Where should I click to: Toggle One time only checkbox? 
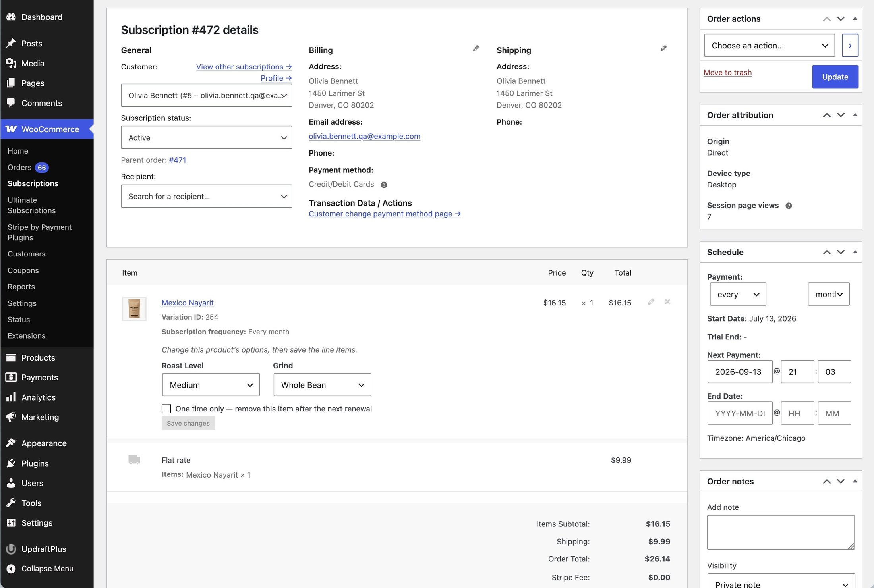click(x=166, y=409)
